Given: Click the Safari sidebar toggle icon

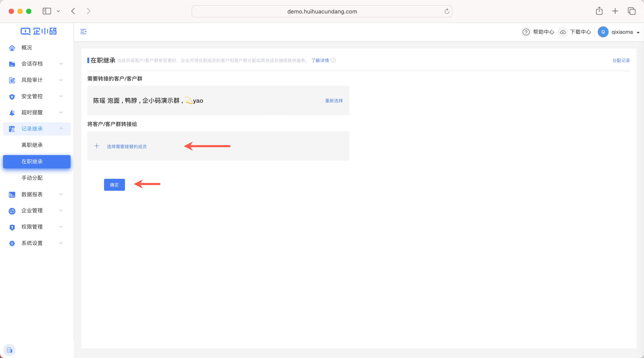Looking at the screenshot, I should 47,11.
